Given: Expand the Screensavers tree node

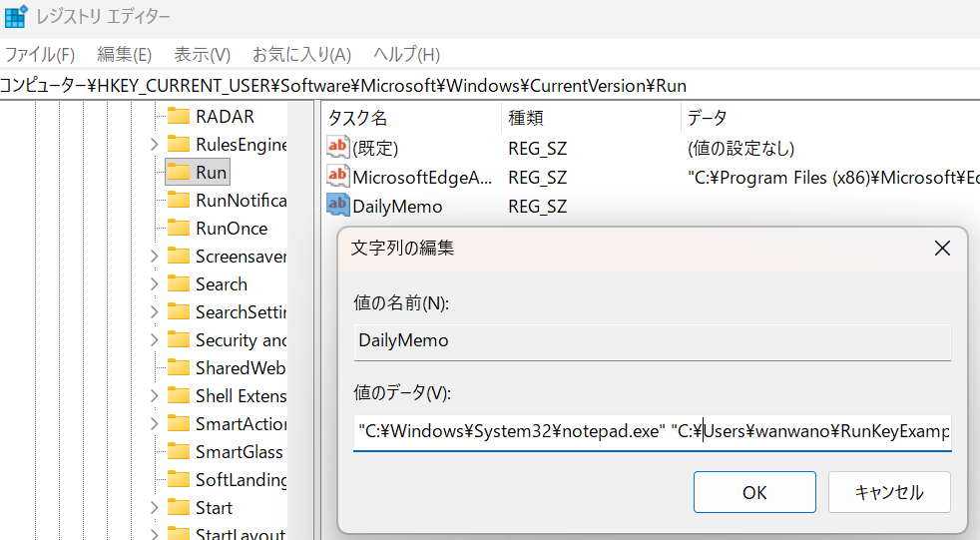Looking at the screenshot, I should [x=155, y=257].
